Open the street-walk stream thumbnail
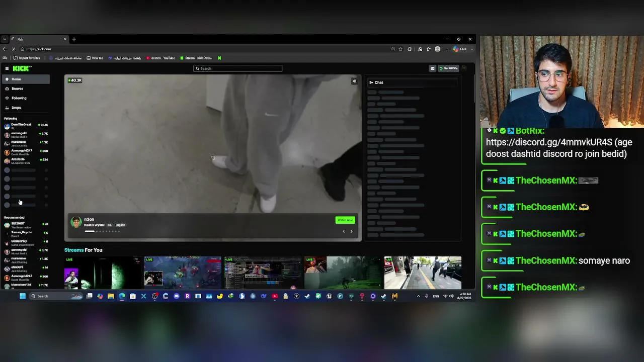Viewport: 644px width, 362px height. [423, 273]
